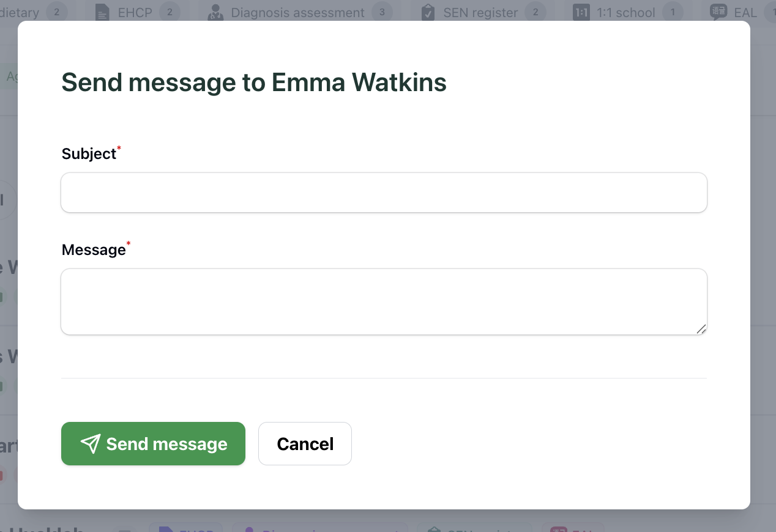Click the SEN register clipboard icon

tap(428, 13)
